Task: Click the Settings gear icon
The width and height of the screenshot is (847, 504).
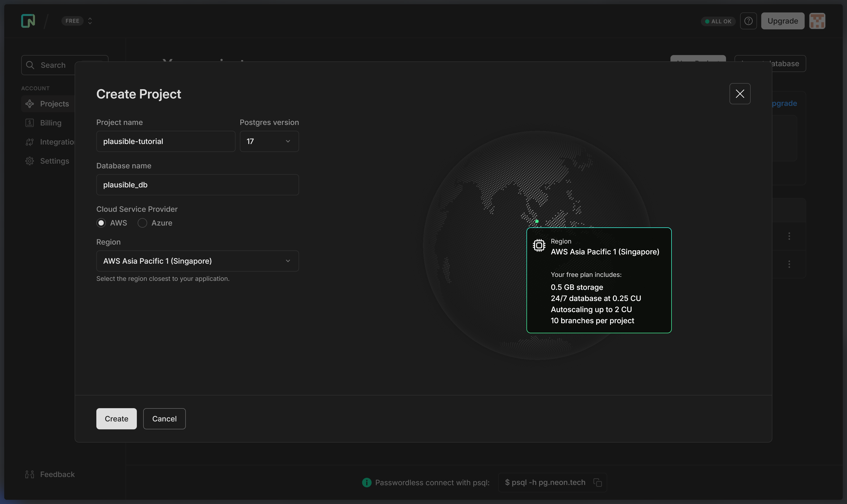Action: tap(30, 161)
